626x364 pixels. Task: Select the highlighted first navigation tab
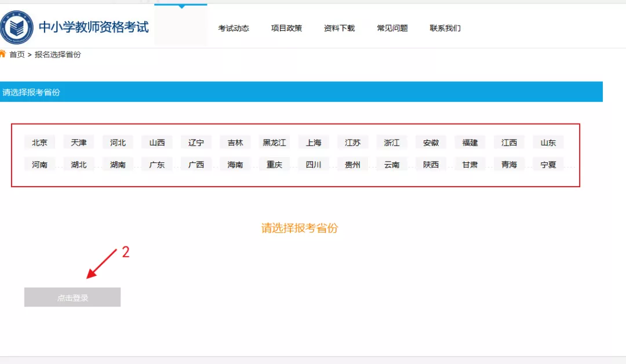[181, 26]
